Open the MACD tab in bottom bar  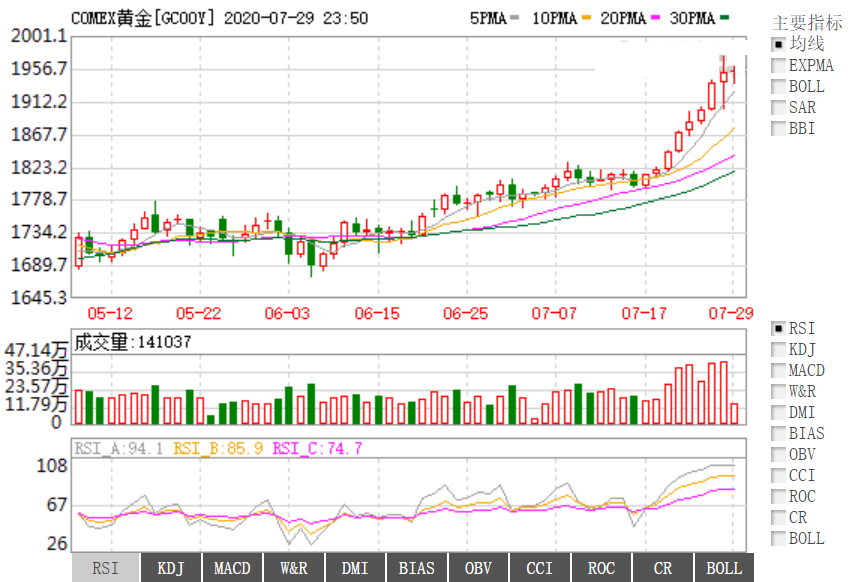click(232, 568)
